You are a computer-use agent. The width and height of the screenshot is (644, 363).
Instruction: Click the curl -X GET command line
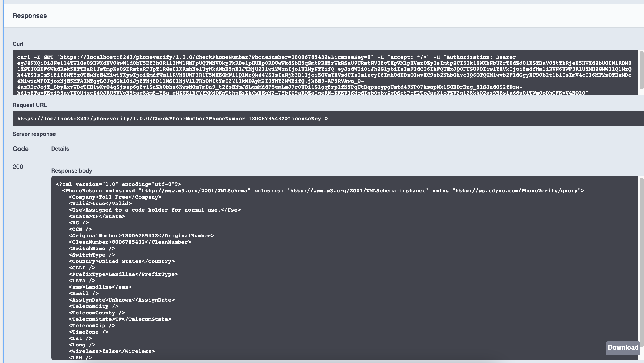[175, 57]
